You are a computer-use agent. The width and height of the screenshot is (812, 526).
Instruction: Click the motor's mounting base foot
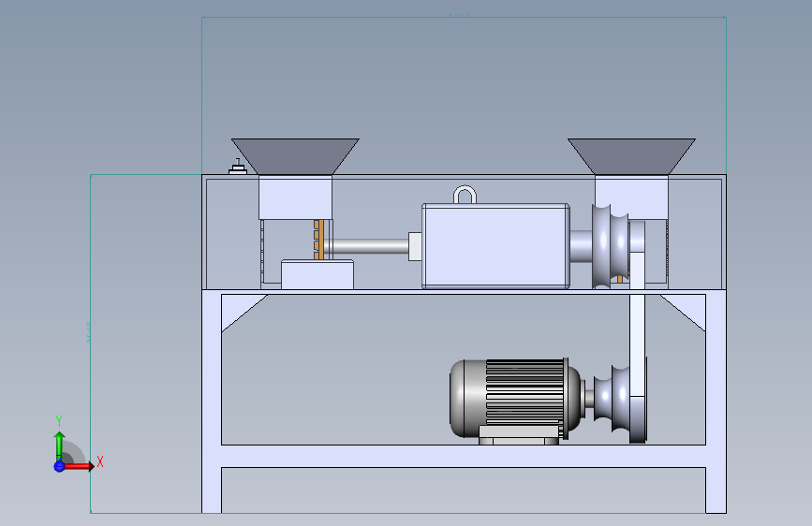pyautogui.click(x=519, y=435)
